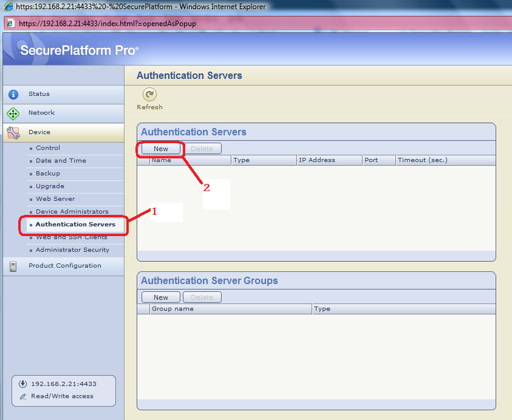512x420 pixels.
Task: Sort by Port column header
Action: click(380, 160)
